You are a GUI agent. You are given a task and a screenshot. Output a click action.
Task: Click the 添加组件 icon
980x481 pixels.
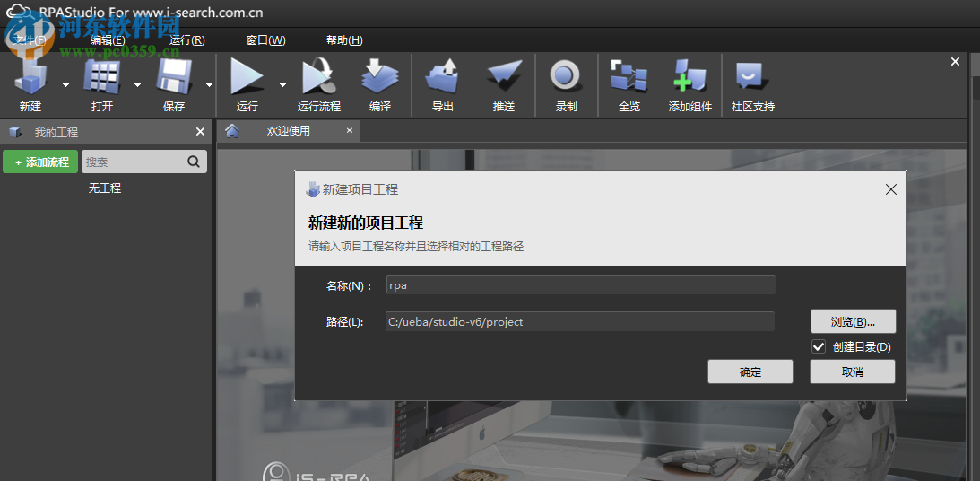pyautogui.click(x=690, y=76)
